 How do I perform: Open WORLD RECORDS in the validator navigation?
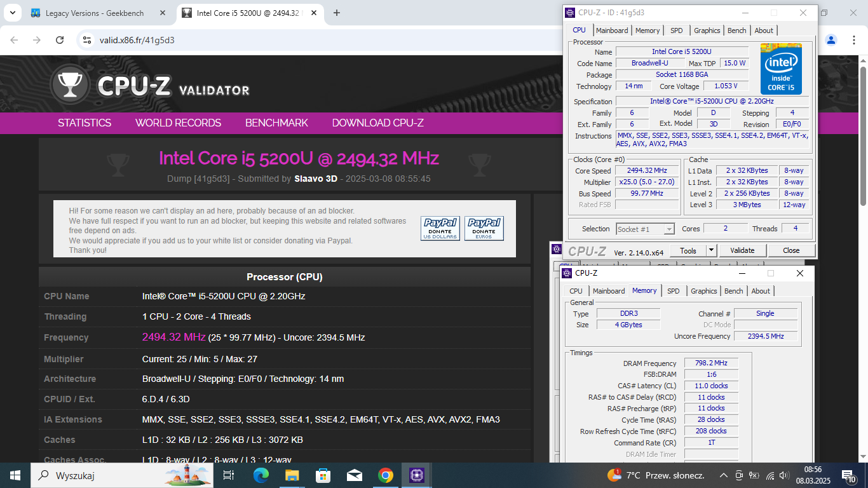179,123
